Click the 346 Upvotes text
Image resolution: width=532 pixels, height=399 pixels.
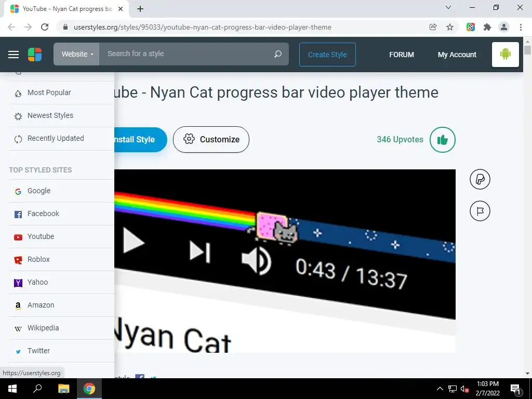coord(400,139)
